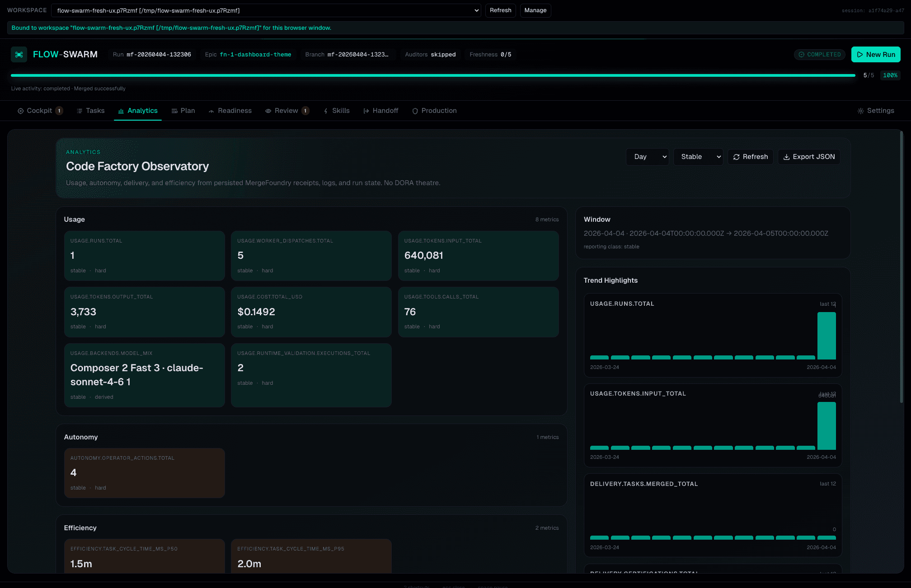Click the bound-to-workspace notification banner
This screenshot has height=588, width=911.
coord(455,28)
